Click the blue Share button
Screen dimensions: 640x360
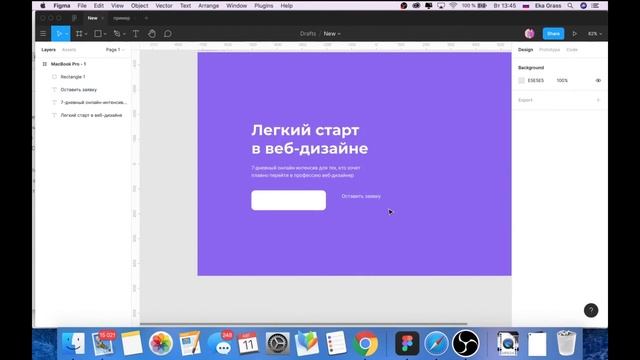(553, 34)
